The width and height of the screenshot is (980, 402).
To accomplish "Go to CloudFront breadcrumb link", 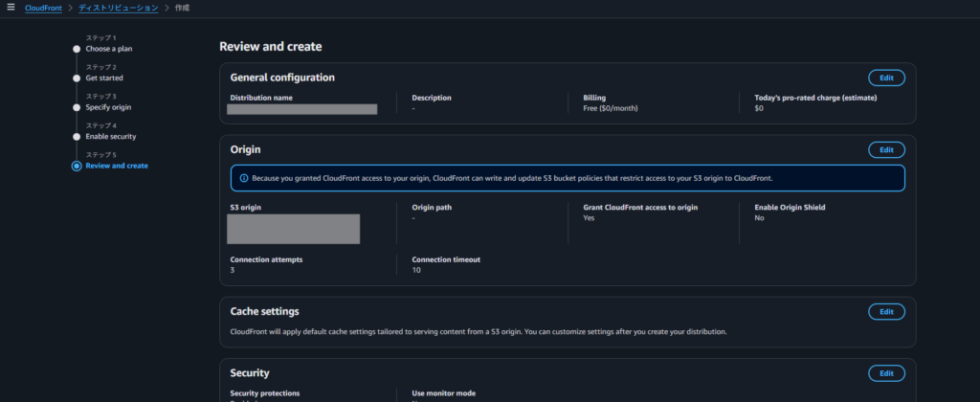I will coord(43,8).
